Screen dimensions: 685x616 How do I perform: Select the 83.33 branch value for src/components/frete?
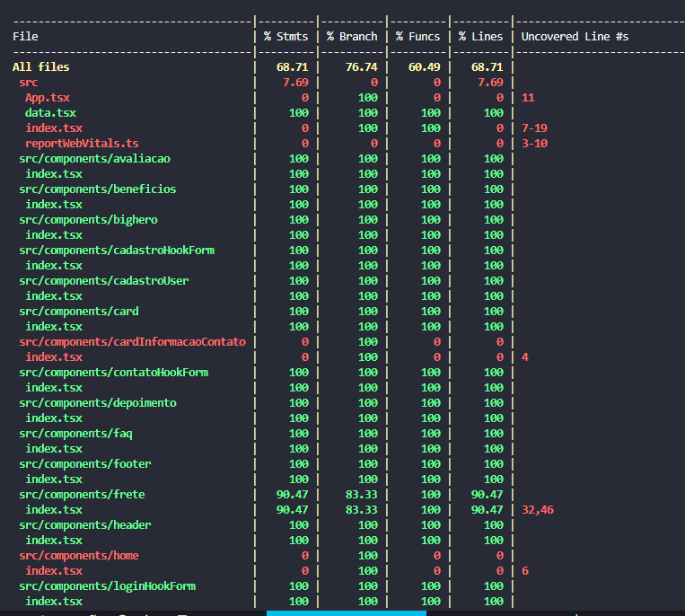[361, 495]
